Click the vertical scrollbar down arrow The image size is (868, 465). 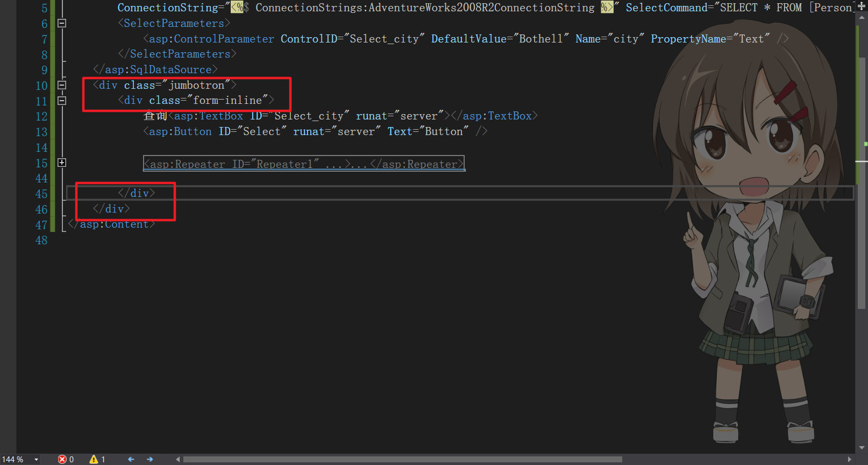(862, 448)
